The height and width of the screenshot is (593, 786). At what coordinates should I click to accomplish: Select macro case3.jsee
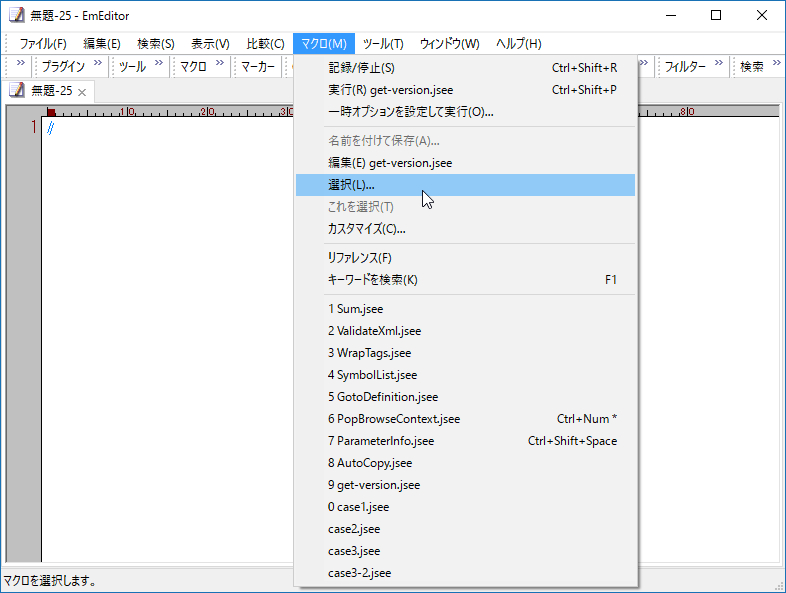[x=465, y=551]
